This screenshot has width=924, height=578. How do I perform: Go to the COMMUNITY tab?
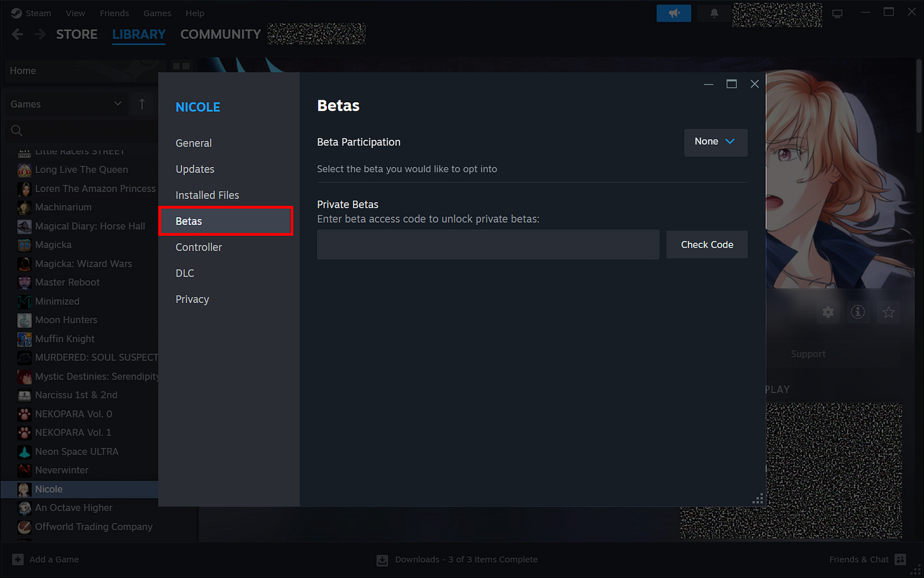221,34
